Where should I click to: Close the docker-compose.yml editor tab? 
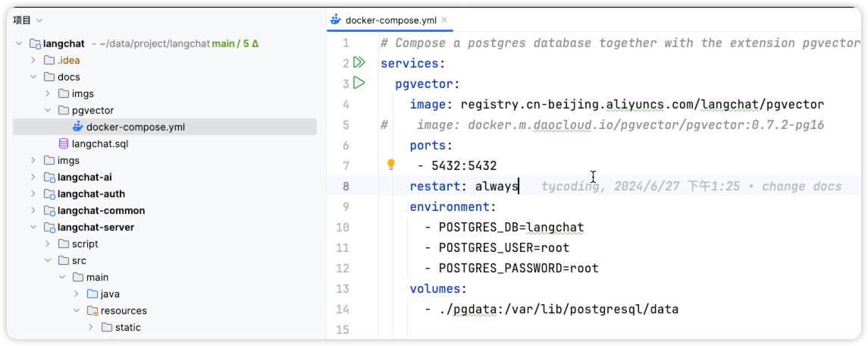pos(443,20)
